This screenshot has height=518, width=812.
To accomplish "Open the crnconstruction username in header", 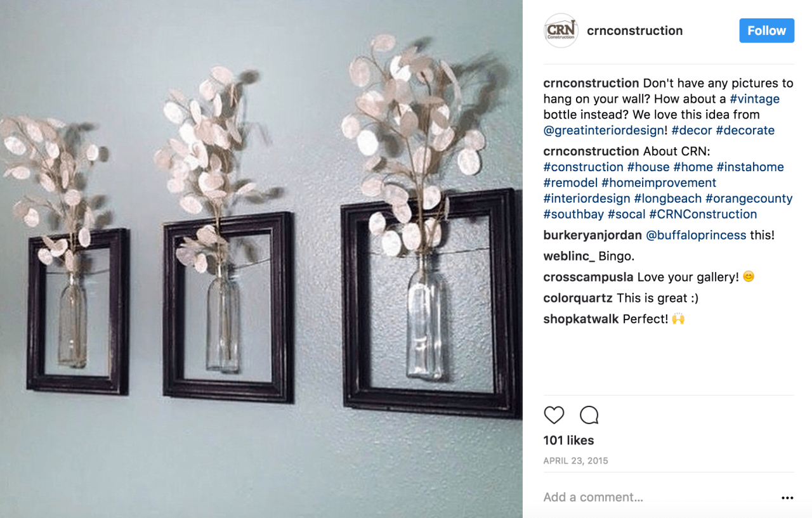I will click(634, 30).
